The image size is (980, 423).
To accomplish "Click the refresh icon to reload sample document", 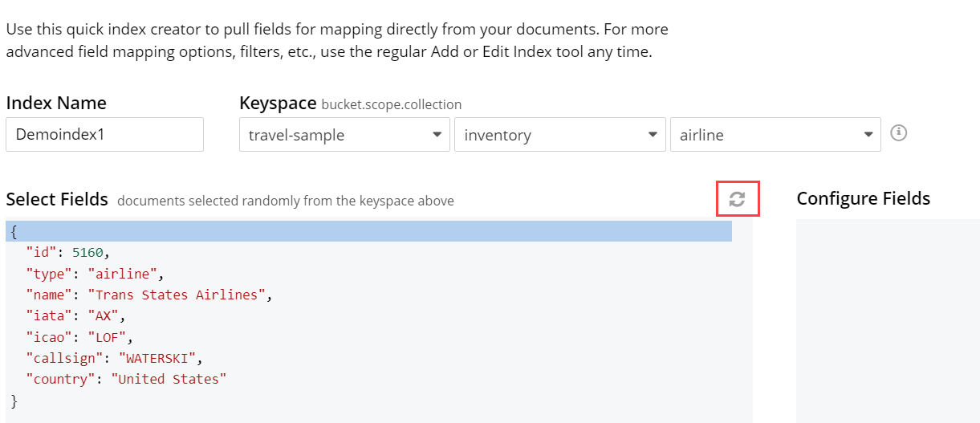I will click(737, 200).
